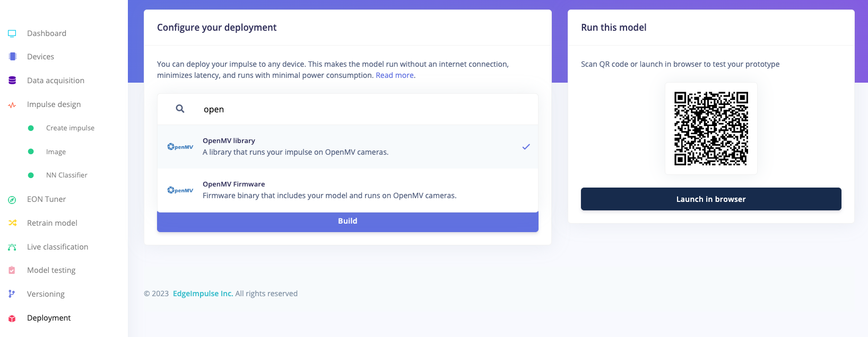The height and width of the screenshot is (337, 868).
Task: Select the OpenMV library option
Action: tap(348, 147)
